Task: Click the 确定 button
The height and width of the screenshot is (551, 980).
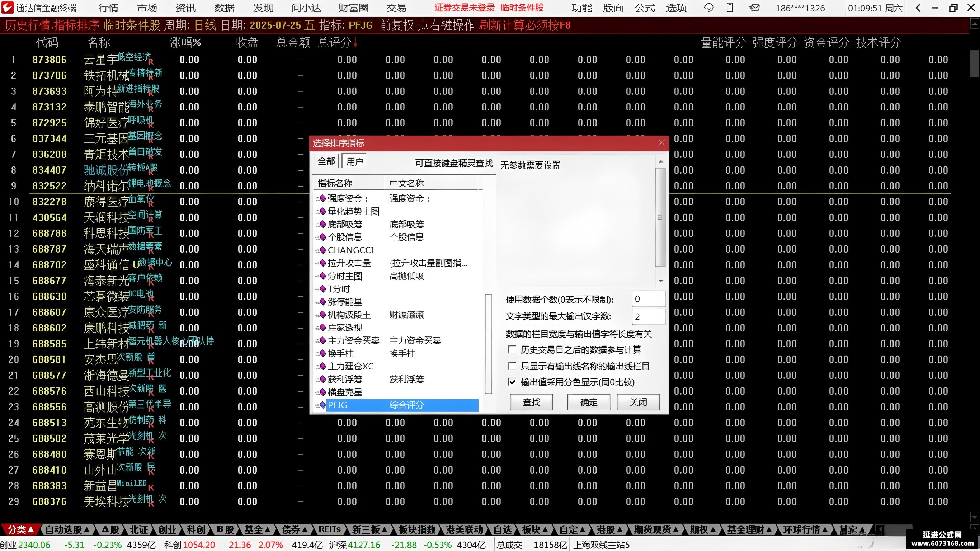Action: [589, 402]
